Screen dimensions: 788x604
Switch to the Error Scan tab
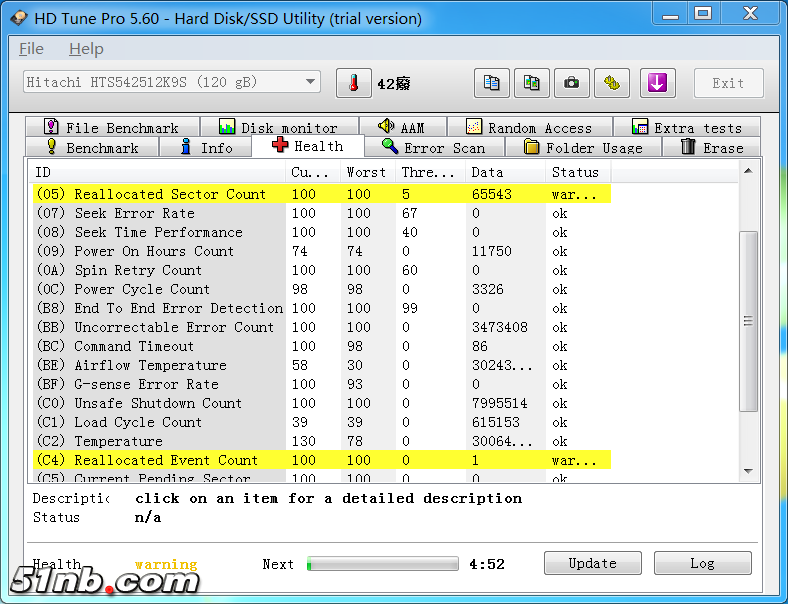[434, 148]
